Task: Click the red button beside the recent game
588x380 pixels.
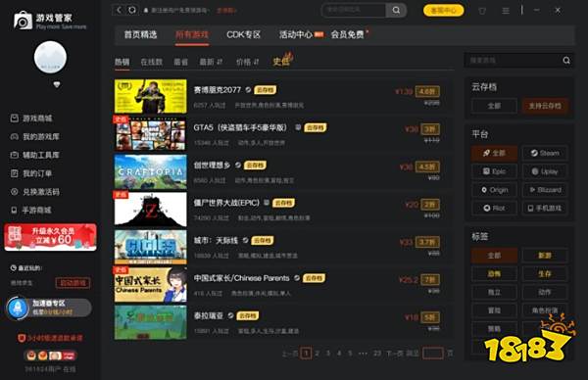Action: [x=73, y=283]
